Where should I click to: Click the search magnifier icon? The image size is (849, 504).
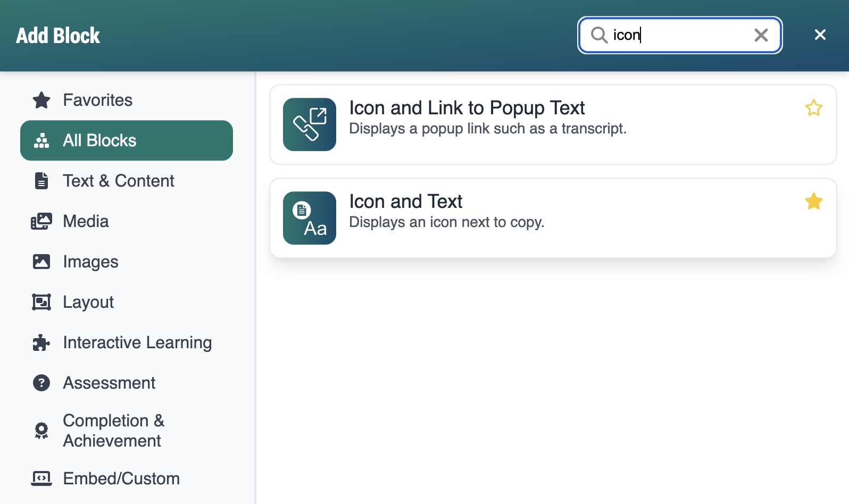pyautogui.click(x=600, y=35)
